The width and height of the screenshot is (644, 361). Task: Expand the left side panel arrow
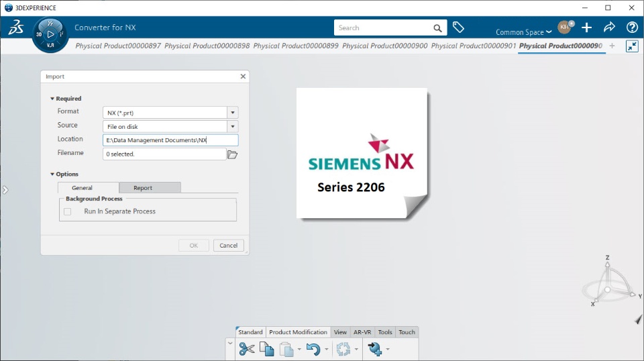(5, 190)
